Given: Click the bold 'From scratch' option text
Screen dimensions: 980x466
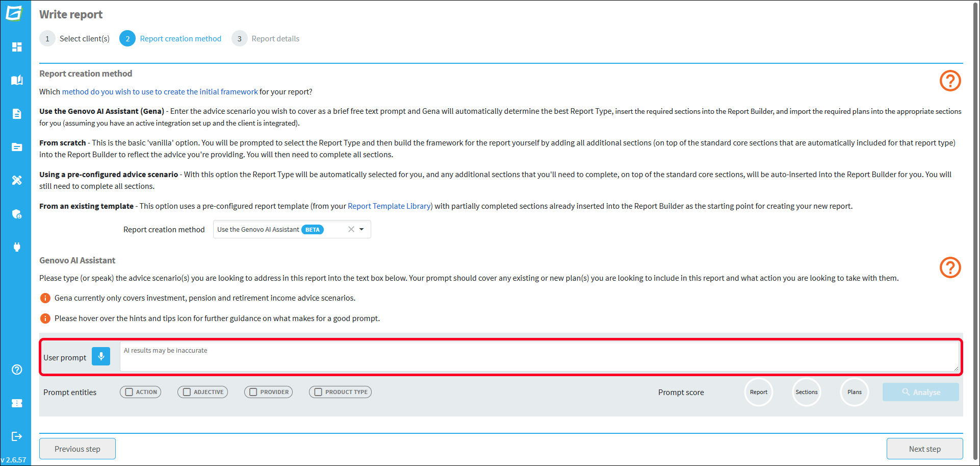Looking at the screenshot, I should 63,143.
